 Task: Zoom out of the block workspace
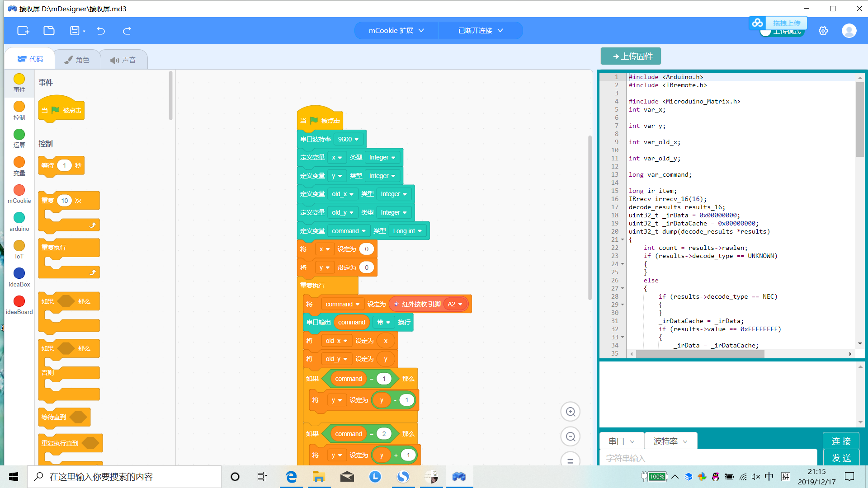coord(571,436)
